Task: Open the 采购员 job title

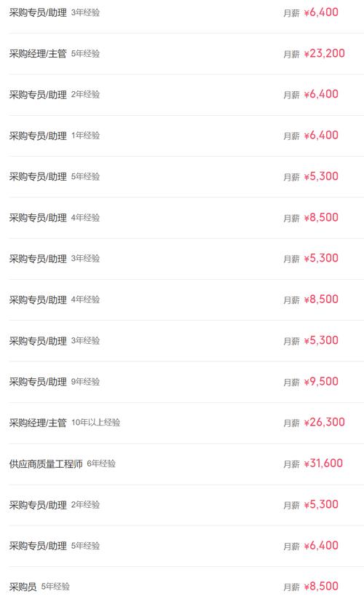Action: click(23, 587)
